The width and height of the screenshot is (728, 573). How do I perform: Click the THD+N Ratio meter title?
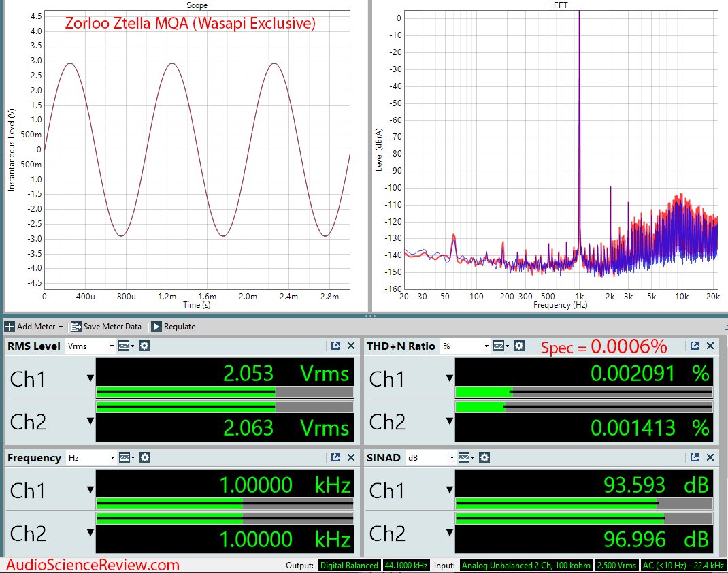[401, 346]
